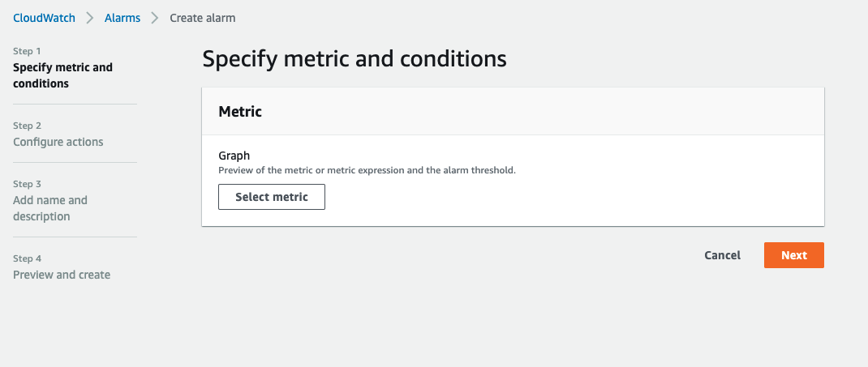Click the chevron after CloudWatch breadcrumb
This screenshot has height=367, width=868.
click(x=90, y=18)
